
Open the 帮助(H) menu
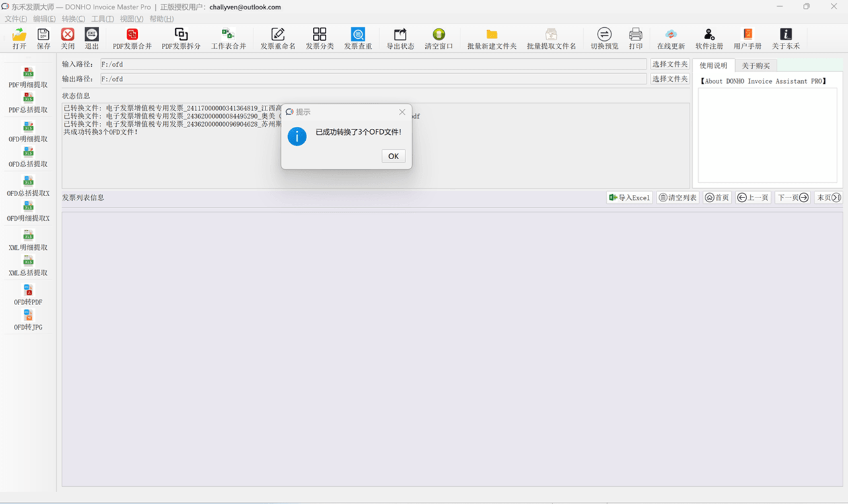click(161, 18)
